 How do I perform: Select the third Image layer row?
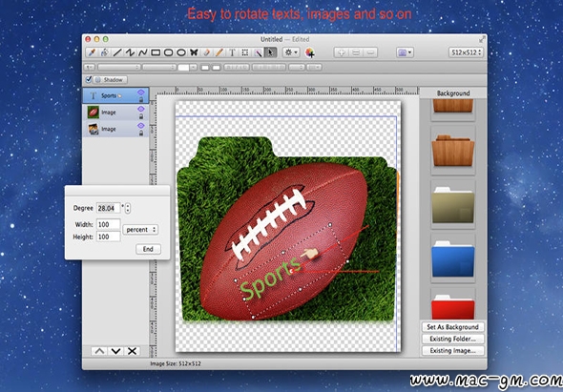click(115, 129)
